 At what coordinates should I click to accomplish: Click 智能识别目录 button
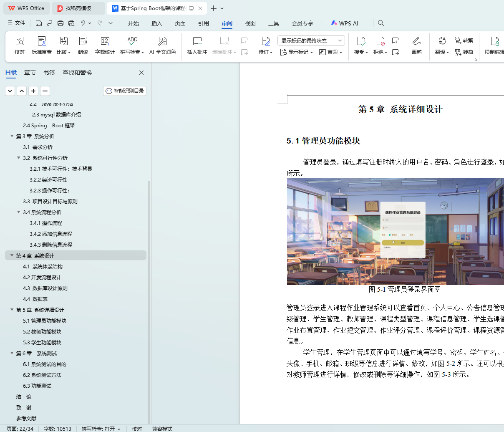click(125, 91)
